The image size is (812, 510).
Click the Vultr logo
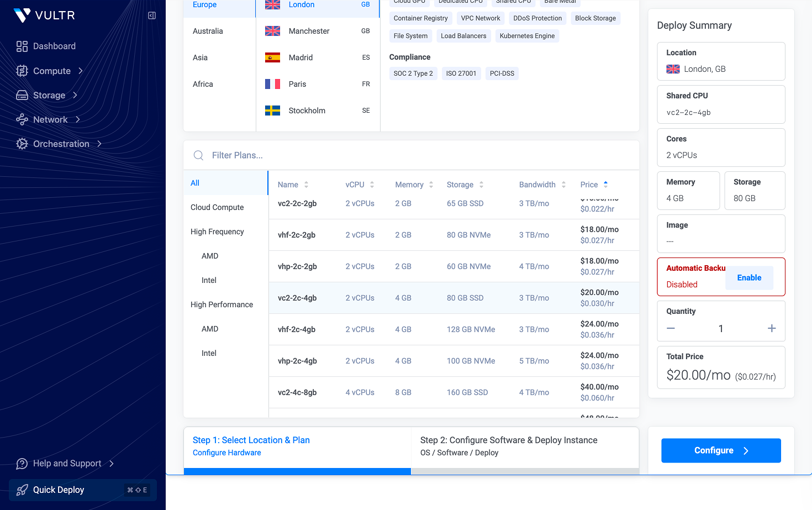(x=44, y=15)
